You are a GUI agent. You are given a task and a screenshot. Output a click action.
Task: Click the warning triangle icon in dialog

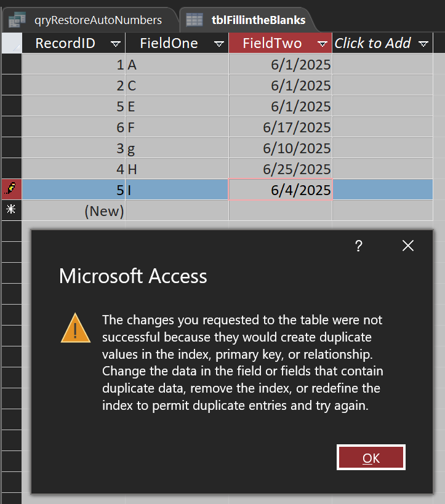[76, 328]
